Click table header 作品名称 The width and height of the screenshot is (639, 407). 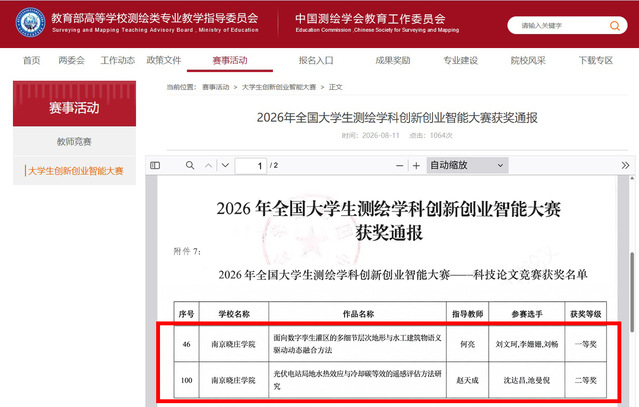[358, 314]
